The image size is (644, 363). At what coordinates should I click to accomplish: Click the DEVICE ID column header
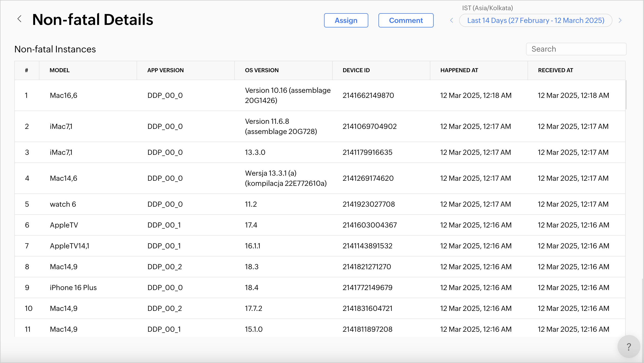pyautogui.click(x=356, y=70)
